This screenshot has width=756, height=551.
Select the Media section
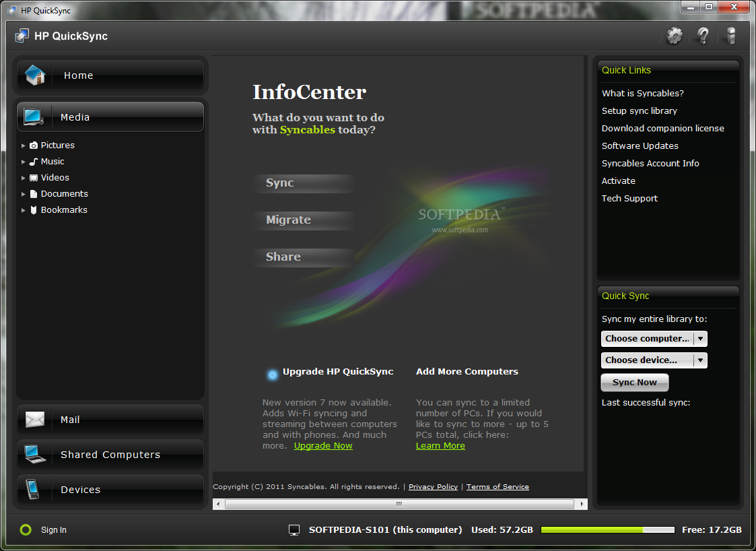[110, 117]
